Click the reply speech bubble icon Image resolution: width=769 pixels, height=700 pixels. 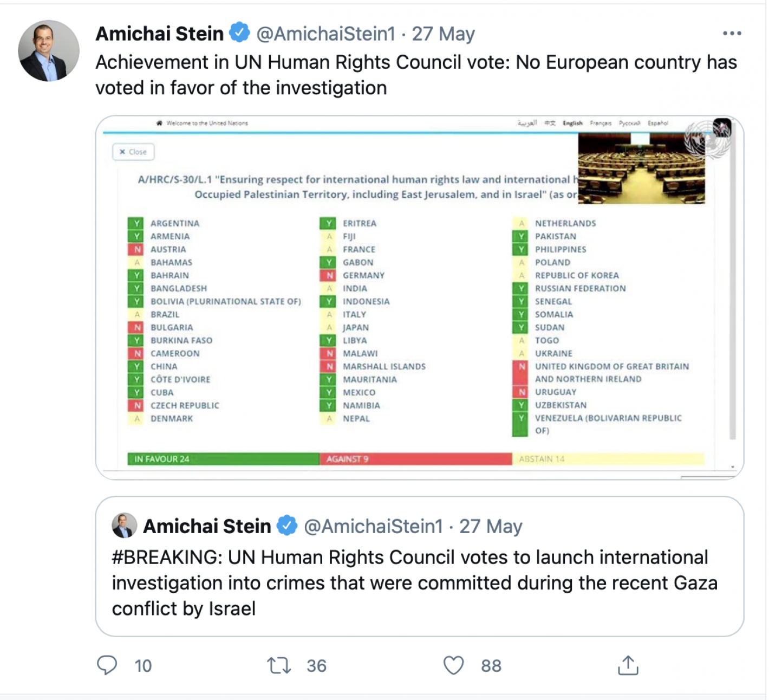coord(107,665)
